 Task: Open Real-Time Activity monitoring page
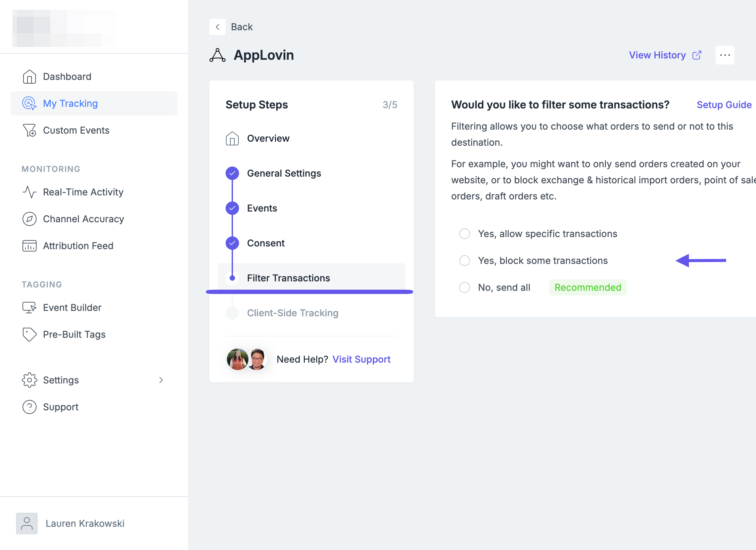[x=94, y=192]
